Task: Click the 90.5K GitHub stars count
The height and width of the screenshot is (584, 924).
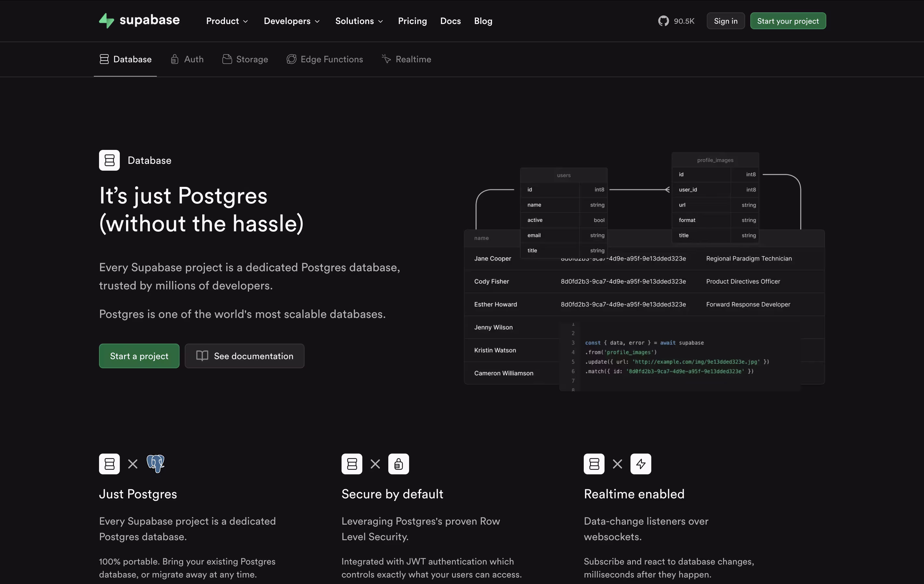Action: (x=684, y=21)
